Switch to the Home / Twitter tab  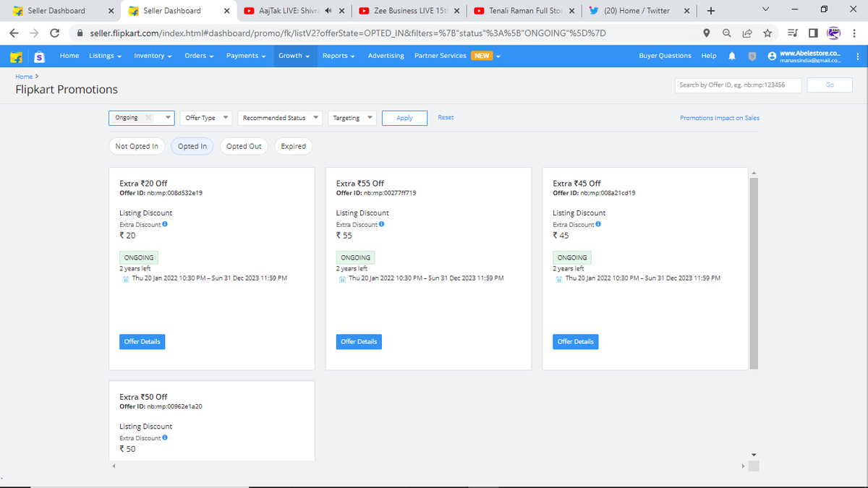coord(639,11)
